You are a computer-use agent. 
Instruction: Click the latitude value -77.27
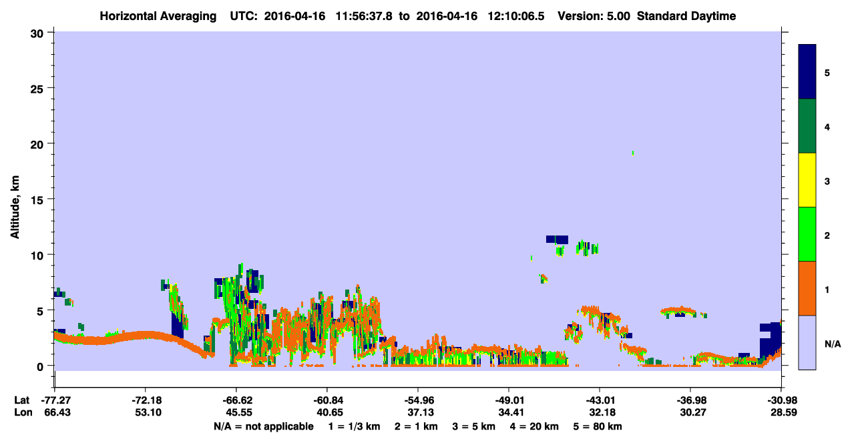tap(55, 400)
